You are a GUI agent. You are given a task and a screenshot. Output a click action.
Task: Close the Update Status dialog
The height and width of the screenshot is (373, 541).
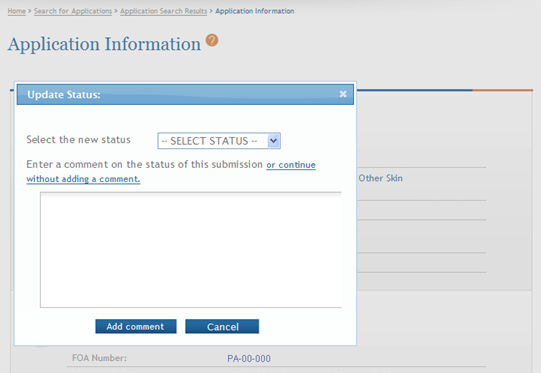click(343, 94)
